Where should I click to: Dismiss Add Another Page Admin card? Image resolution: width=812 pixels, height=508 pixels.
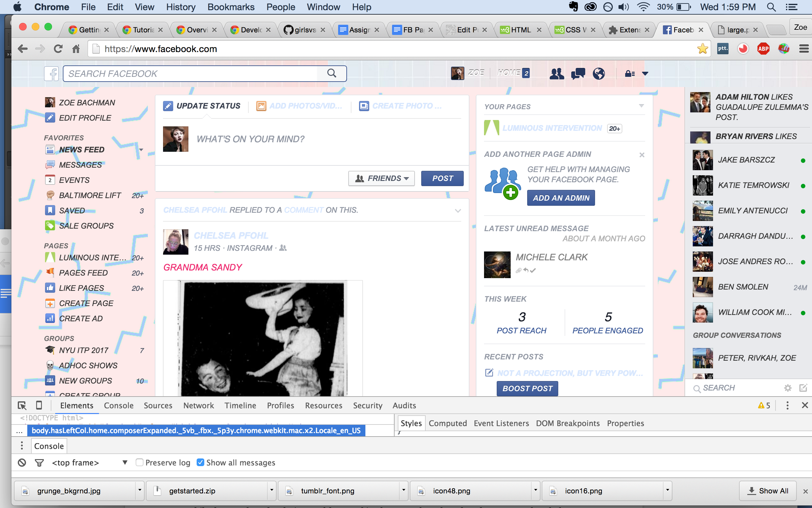point(642,155)
